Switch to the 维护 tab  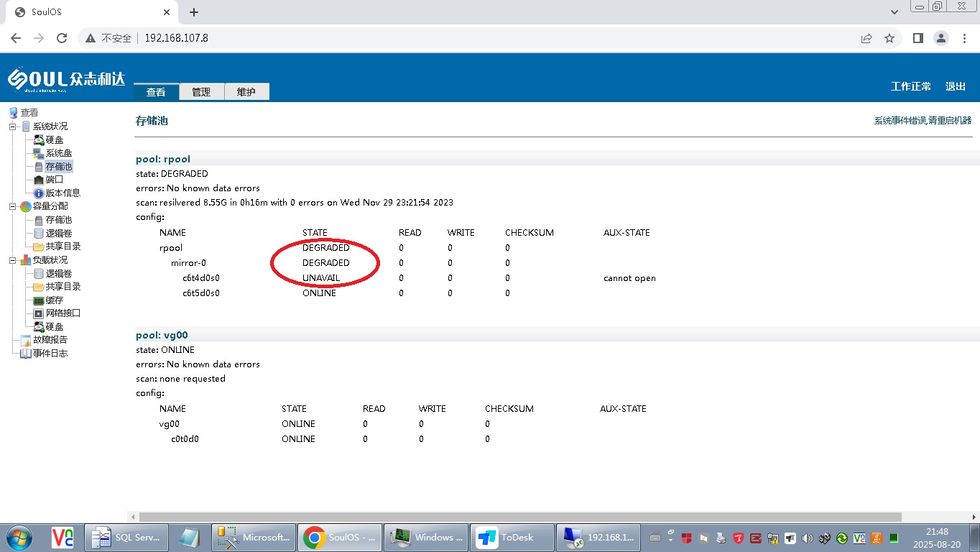pos(246,92)
